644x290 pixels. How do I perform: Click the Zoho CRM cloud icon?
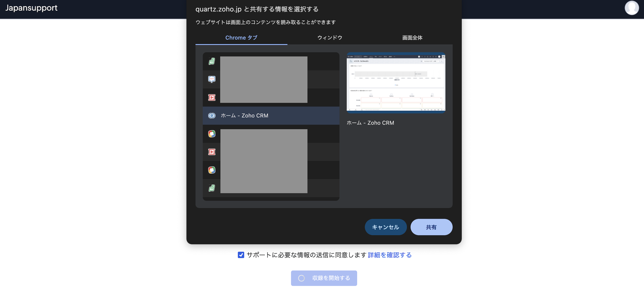pos(212,116)
